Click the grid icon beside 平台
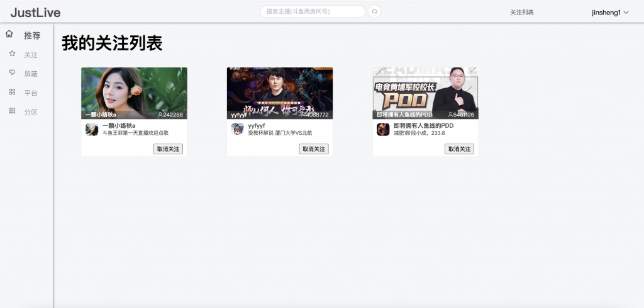The width and height of the screenshot is (644, 308). point(12,92)
